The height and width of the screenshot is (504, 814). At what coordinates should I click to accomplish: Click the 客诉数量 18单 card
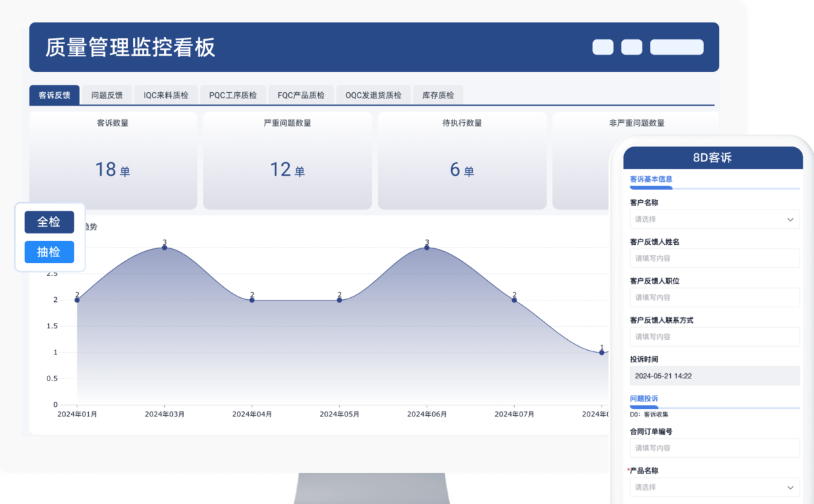pos(113,161)
